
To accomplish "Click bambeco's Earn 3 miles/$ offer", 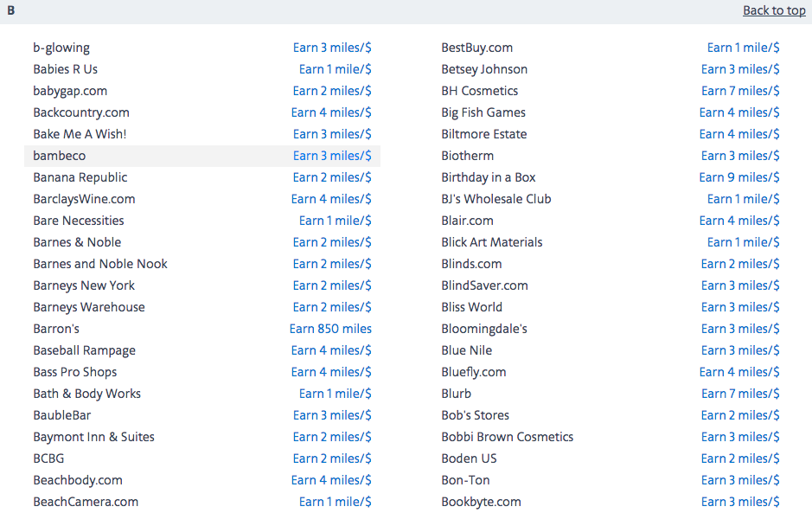I will pos(332,156).
